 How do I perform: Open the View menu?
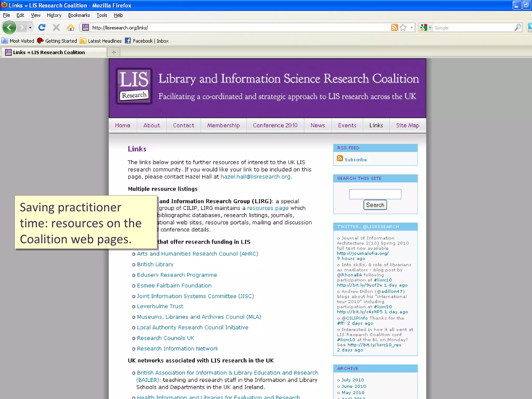point(36,15)
